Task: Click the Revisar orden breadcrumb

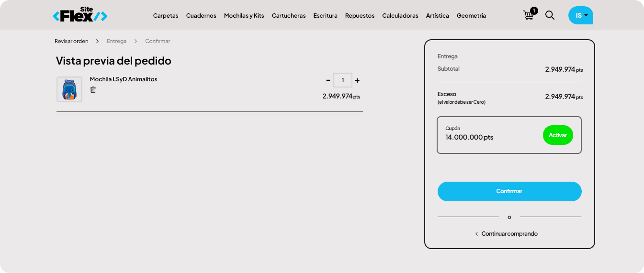Action: 71,41
